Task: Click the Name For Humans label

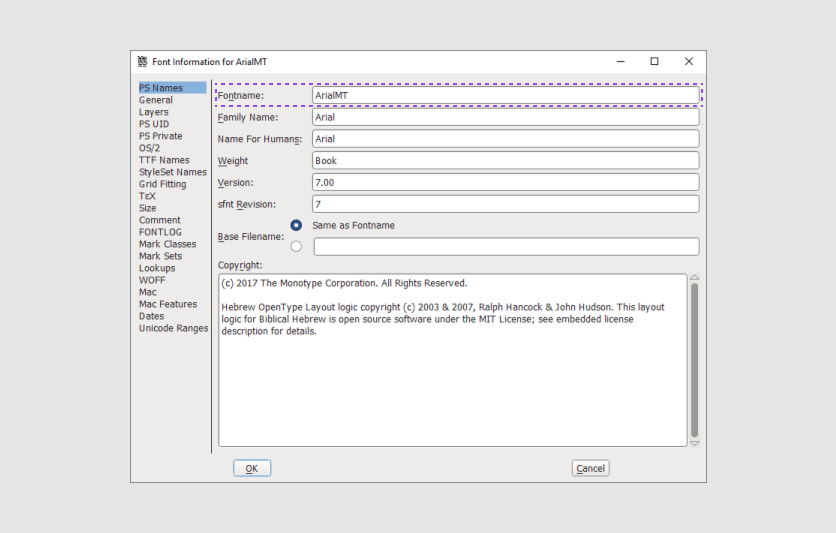Action: click(260, 139)
